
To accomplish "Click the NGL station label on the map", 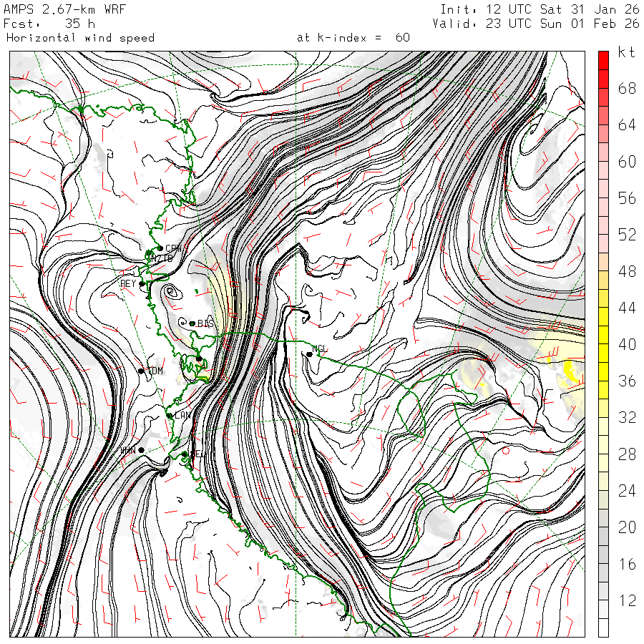I will 320,349.
